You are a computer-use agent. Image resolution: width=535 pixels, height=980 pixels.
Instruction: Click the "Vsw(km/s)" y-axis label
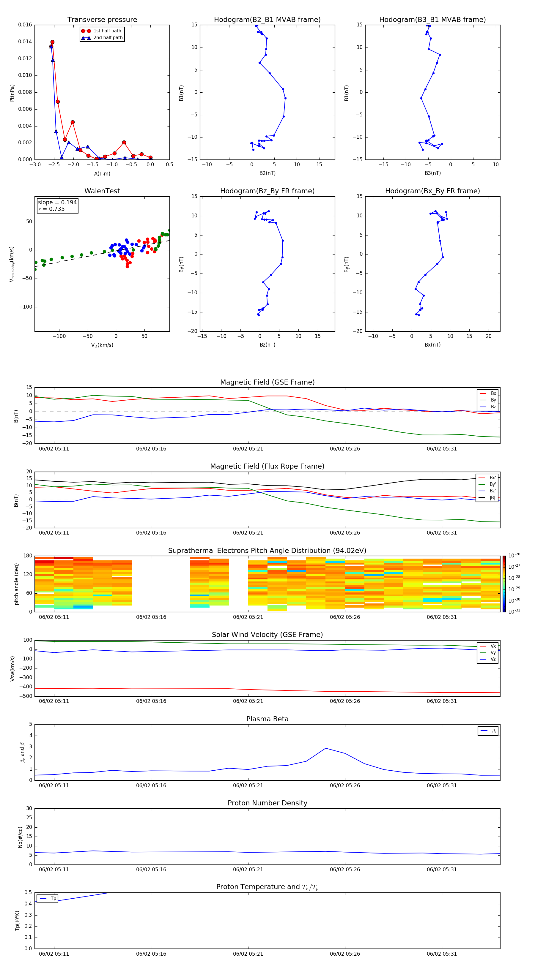tap(12, 668)
